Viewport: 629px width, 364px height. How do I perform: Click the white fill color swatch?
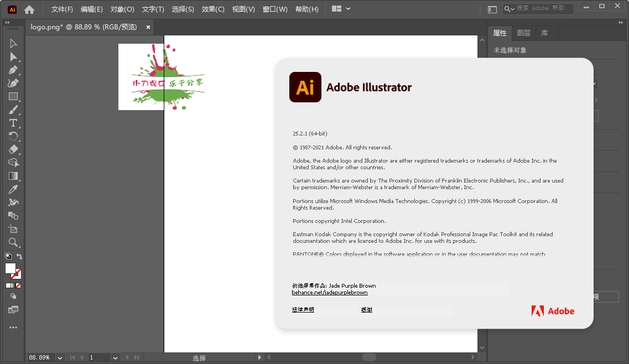coord(11,268)
